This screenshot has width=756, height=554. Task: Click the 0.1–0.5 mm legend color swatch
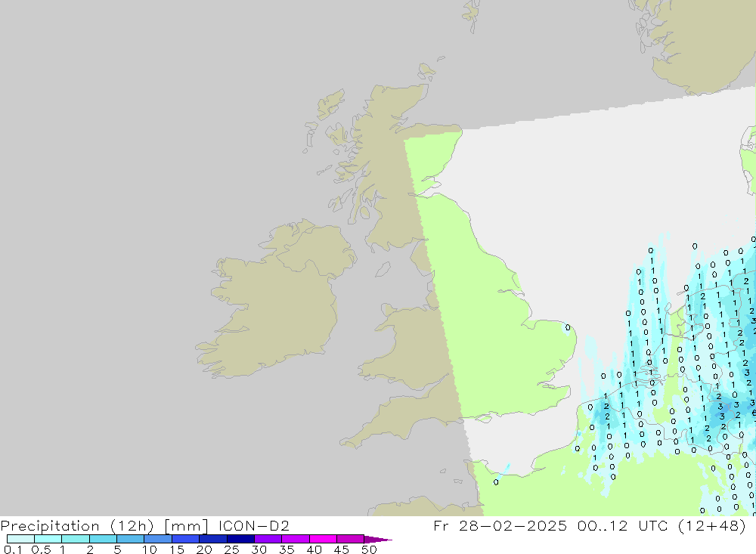(20, 539)
